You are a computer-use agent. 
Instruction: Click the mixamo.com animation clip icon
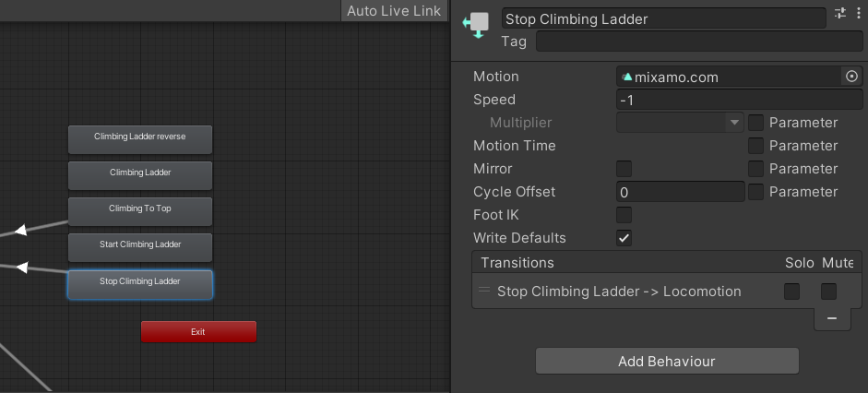click(627, 77)
